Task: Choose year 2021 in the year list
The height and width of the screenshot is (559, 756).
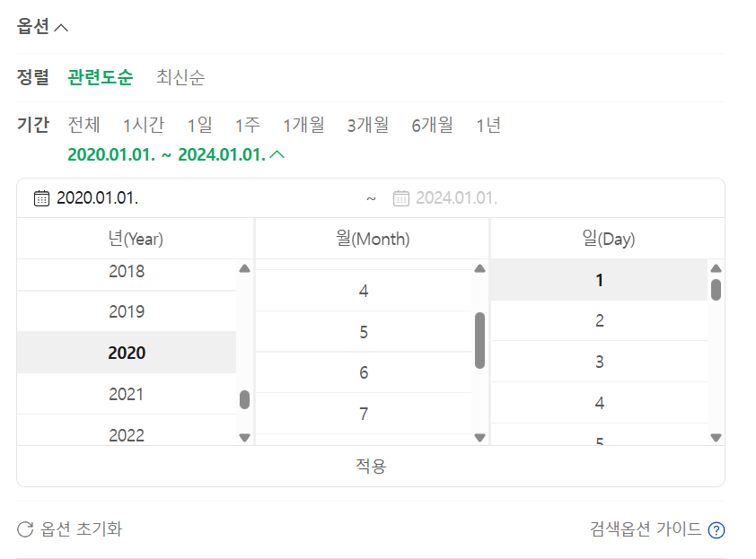Action: [127, 394]
